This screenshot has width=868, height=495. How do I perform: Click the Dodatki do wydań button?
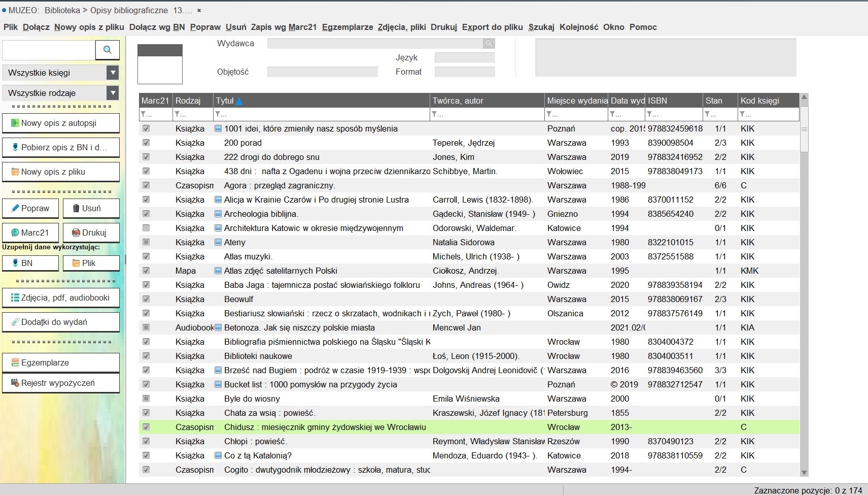pos(61,322)
